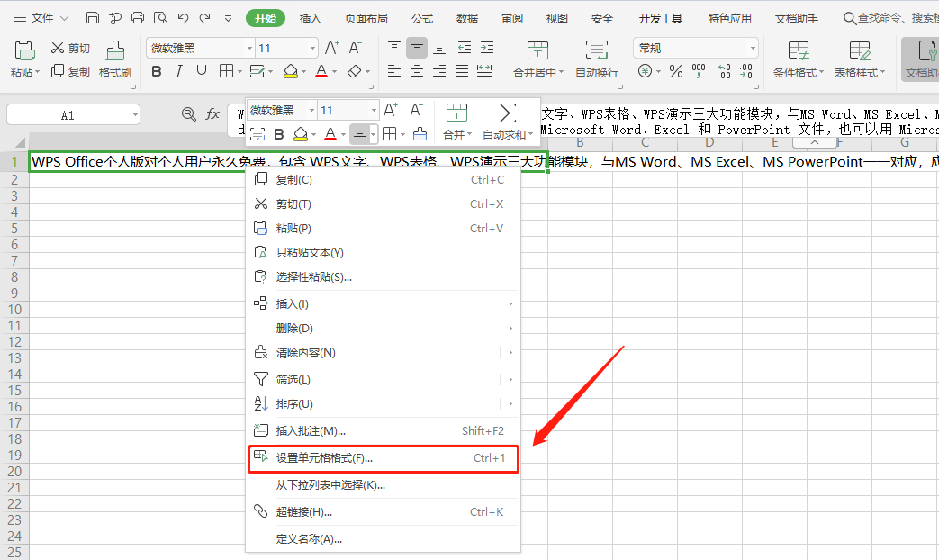Toggle top alignment in ribbon
Screen dimensions: 939x560
tap(394, 47)
